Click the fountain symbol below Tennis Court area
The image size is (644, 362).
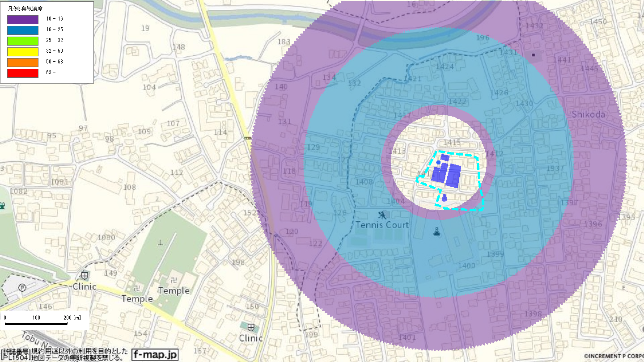point(436,232)
